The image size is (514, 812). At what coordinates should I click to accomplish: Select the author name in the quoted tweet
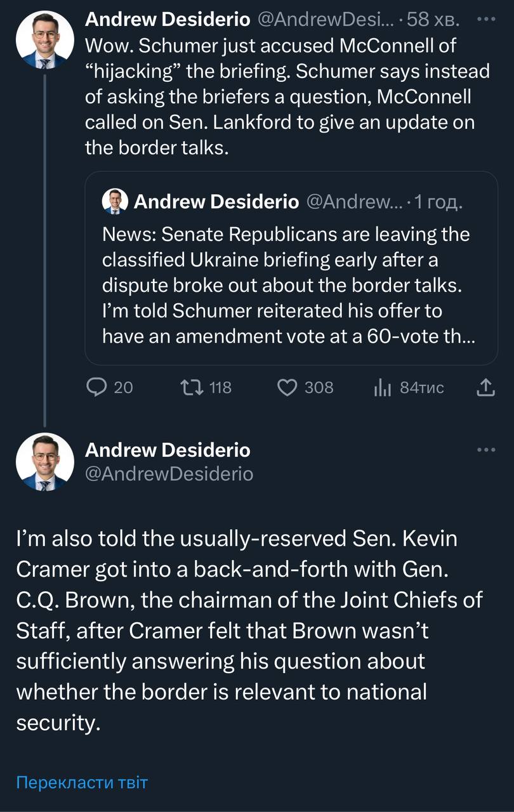pos(216,202)
